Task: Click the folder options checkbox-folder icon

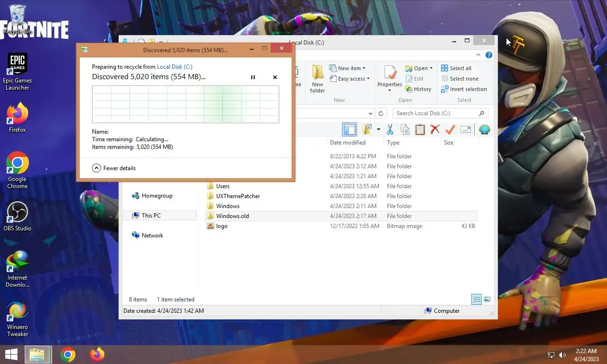Action: click(367, 129)
